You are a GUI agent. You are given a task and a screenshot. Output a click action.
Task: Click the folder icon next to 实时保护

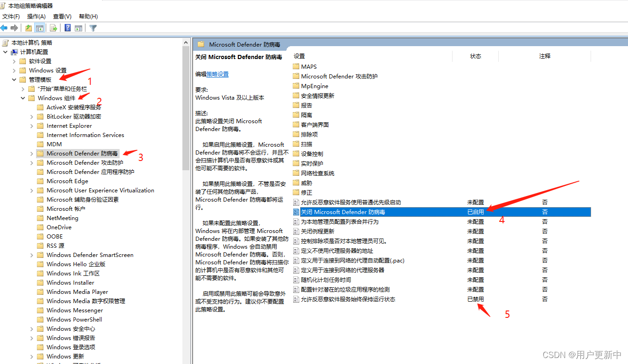[296, 163]
